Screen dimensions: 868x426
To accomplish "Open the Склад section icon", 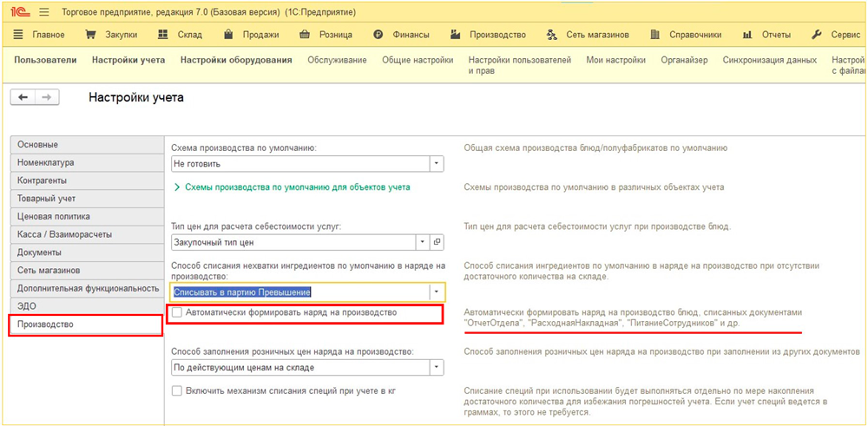I will coord(163,35).
